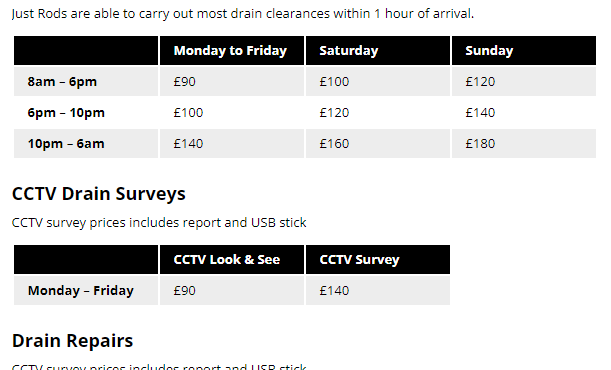
Task: Click the £90 weekday daytime price
Action: point(232,81)
